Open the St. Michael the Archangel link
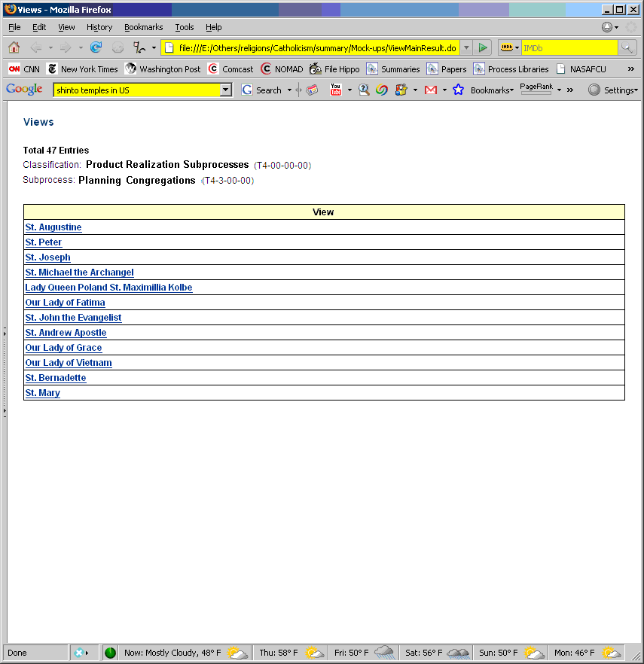The height and width of the screenshot is (664, 644). tap(79, 273)
